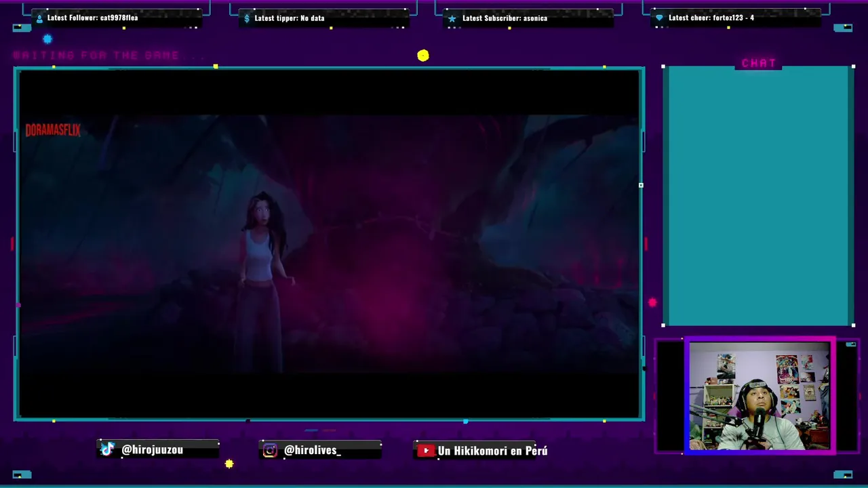This screenshot has width=868, height=488.
Task: Click Latest Subscriber: asonica text
Action: click(x=505, y=18)
